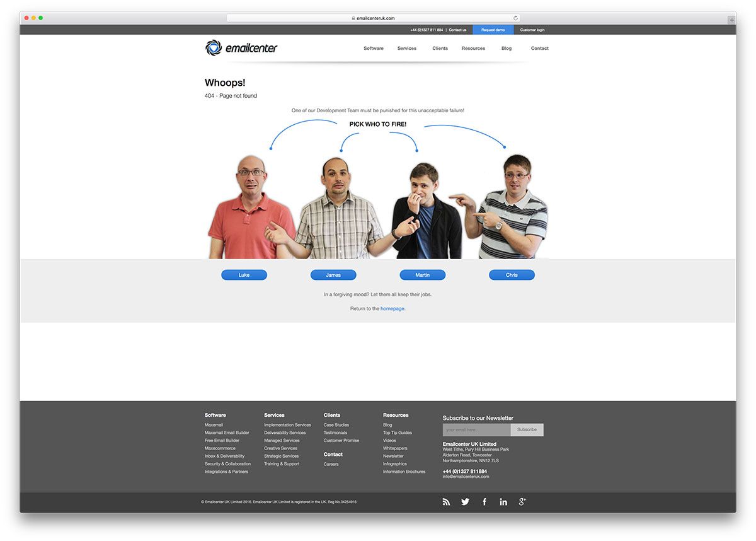Open Implementation Services link
This screenshot has height=541, width=756.
point(287,425)
